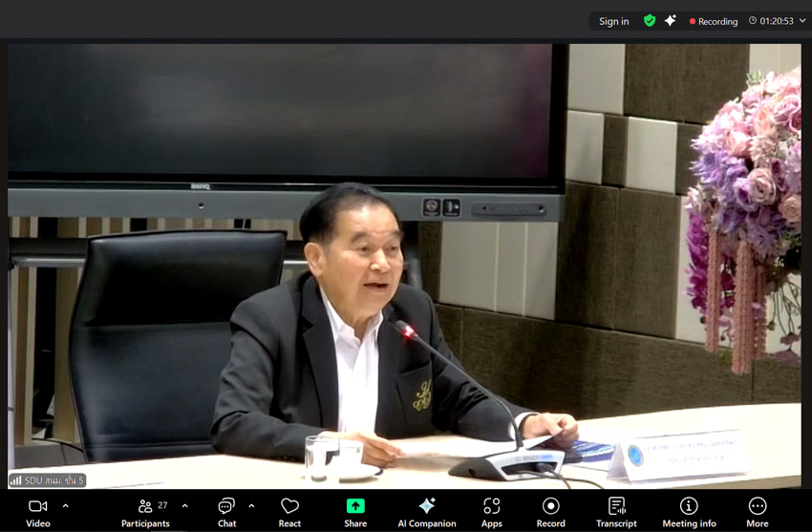Image resolution: width=812 pixels, height=532 pixels.
Task: Toggle the camera with the Video button
Action: (x=38, y=511)
